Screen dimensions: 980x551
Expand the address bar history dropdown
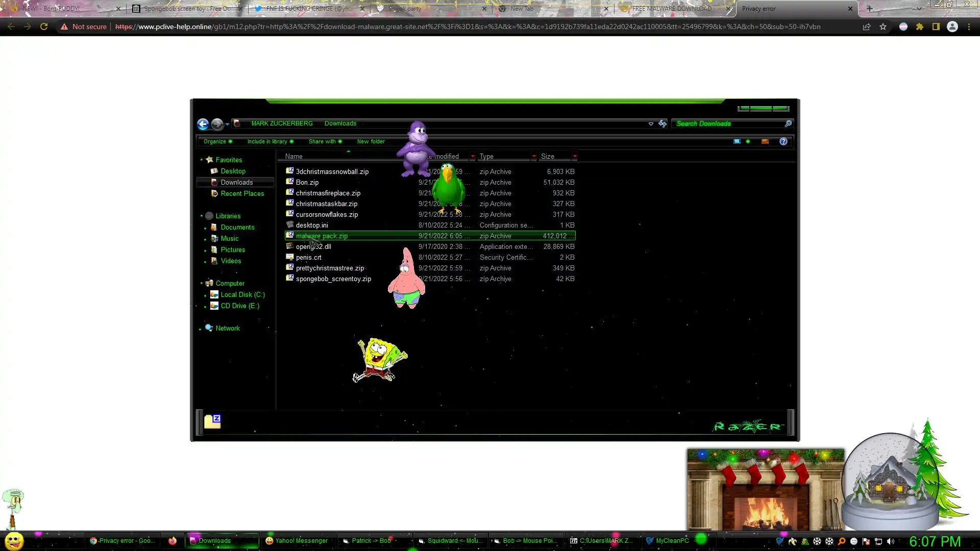pos(651,123)
